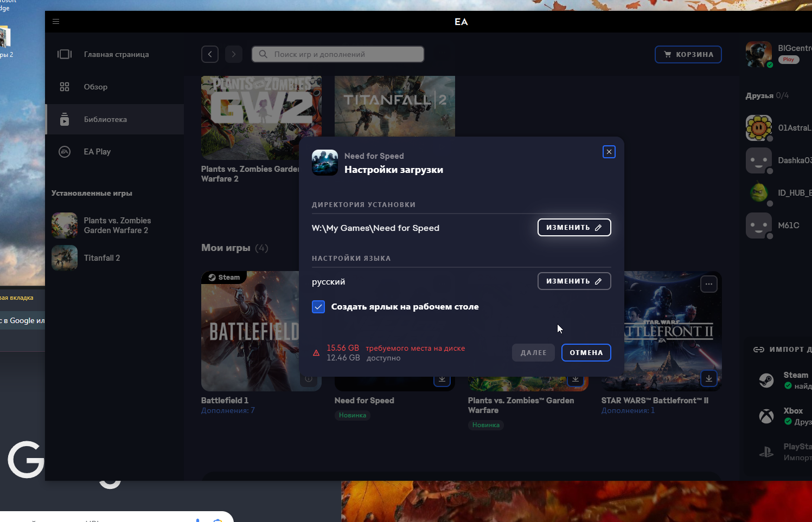
Task: Close the download settings dialog
Action: [609, 152]
